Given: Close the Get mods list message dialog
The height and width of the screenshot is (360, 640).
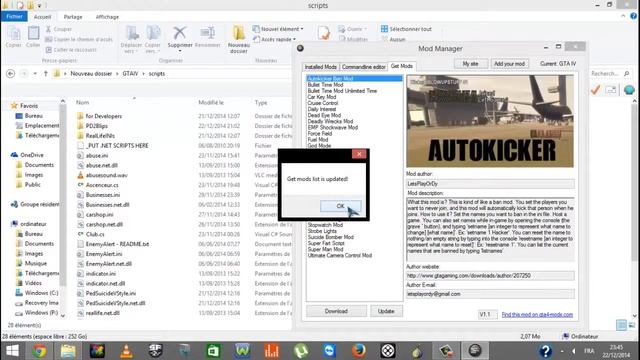Looking at the screenshot, I should point(359,154).
